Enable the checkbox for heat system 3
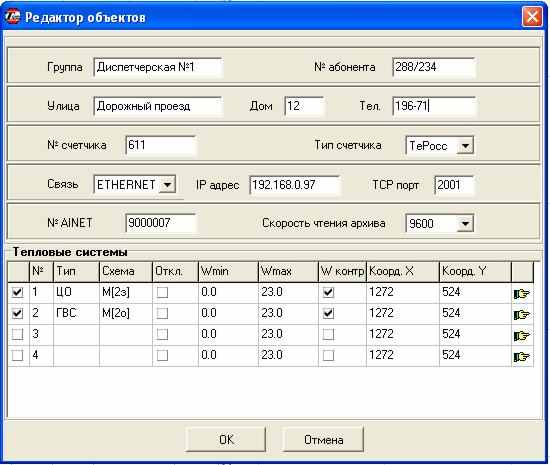Viewport: 550px width, 465px height. point(17,334)
